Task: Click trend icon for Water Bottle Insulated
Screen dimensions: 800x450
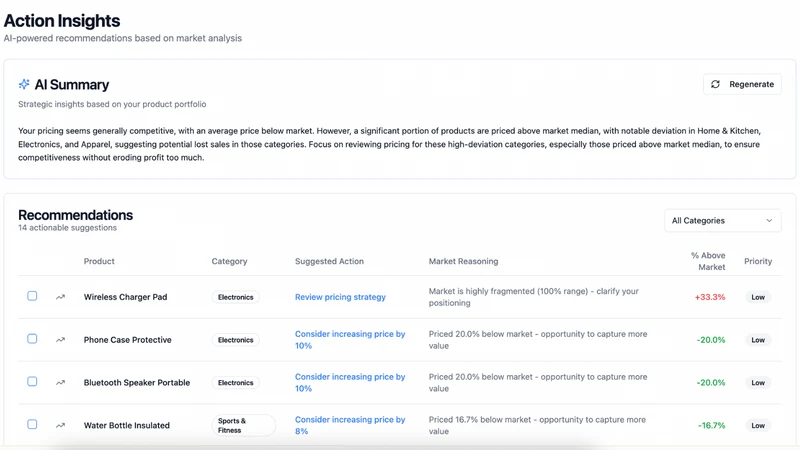Action: [60, 426]
